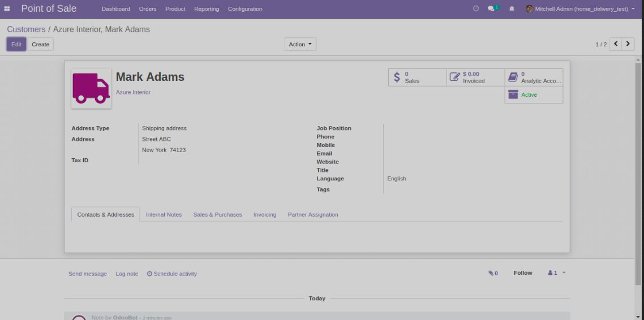Toggle the Active archive button
Viewport: 644px width, 320px height.
tap(534, 95)
